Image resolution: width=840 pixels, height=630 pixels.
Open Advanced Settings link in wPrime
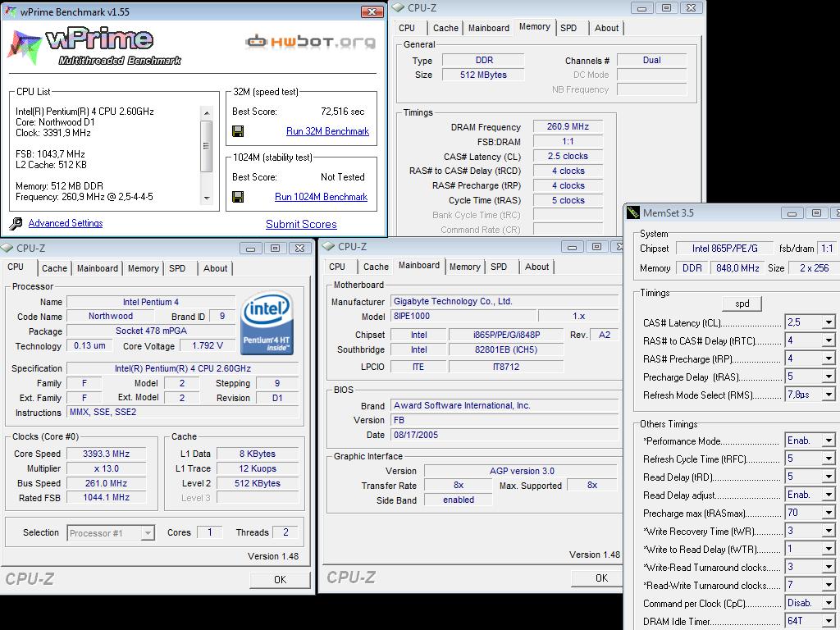tap(66, 223)
